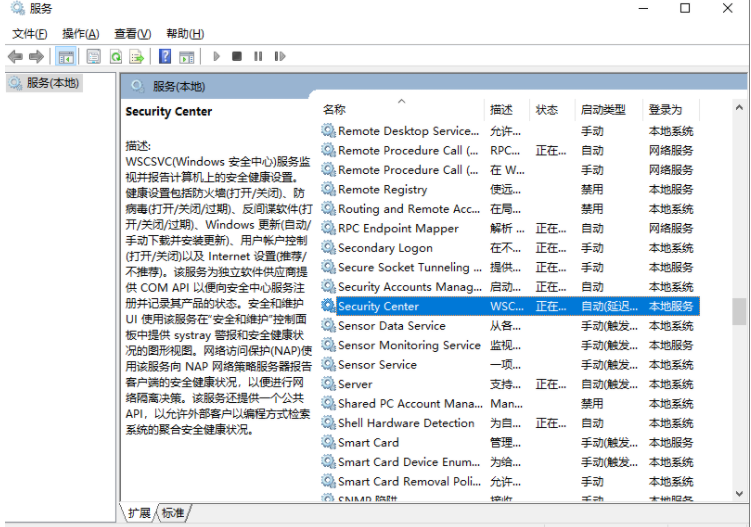Open the 操作(A) menu
The width and height of the screenshot is (751, 527).
click(81, 34)
